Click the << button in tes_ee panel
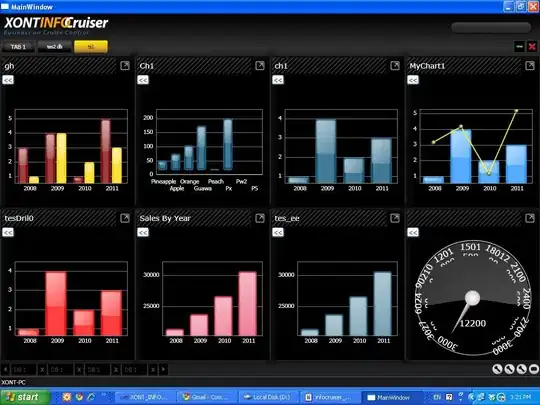540x405 pixels. [x=278, y=232]
